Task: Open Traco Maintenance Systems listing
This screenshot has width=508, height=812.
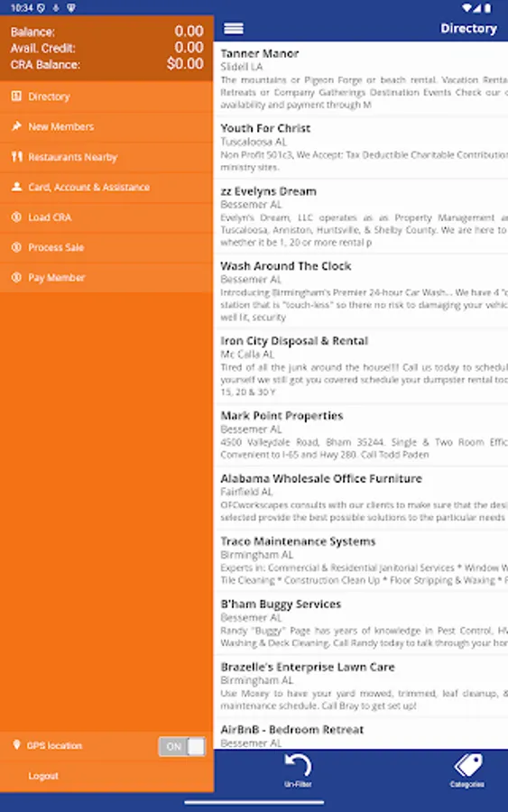Action: tap(361, 560)
